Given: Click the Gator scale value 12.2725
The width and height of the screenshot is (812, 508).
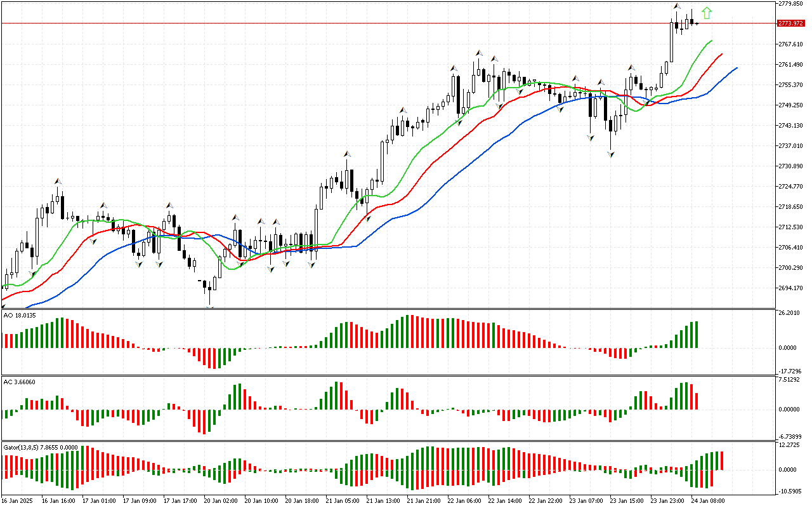Looking at the screenshot, I should coord(790,445).
